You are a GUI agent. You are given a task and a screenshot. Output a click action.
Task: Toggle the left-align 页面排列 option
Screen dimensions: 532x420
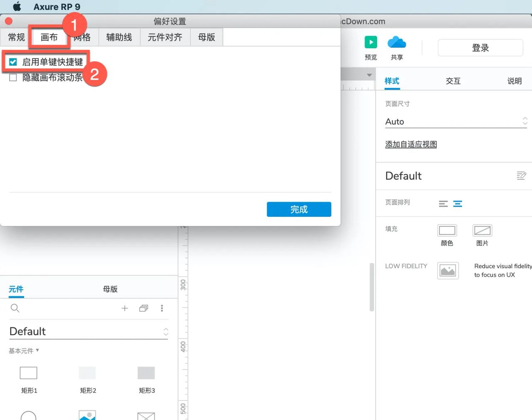(x=443, y=204)
